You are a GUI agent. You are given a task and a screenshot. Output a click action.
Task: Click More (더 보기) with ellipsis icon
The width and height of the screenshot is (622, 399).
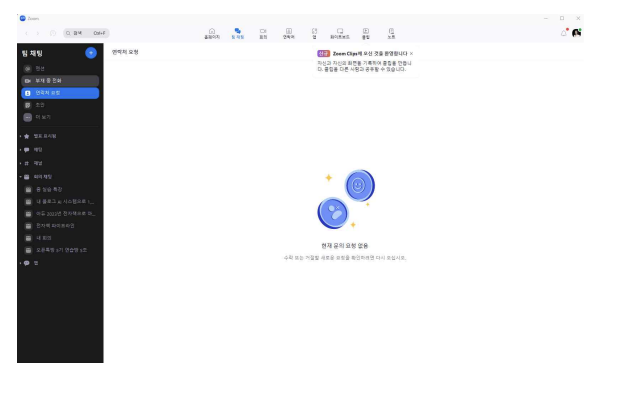pyautogui.click(x=60, y=117)
